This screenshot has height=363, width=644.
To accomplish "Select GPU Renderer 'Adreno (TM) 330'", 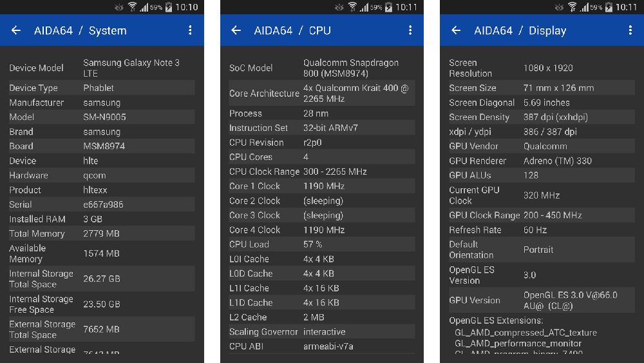I will (x=557, y=161).
